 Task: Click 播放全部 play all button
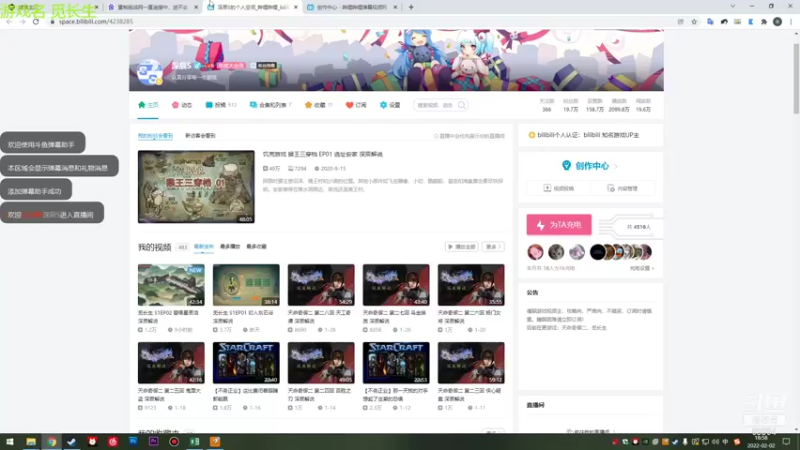(x=461, y=247)
